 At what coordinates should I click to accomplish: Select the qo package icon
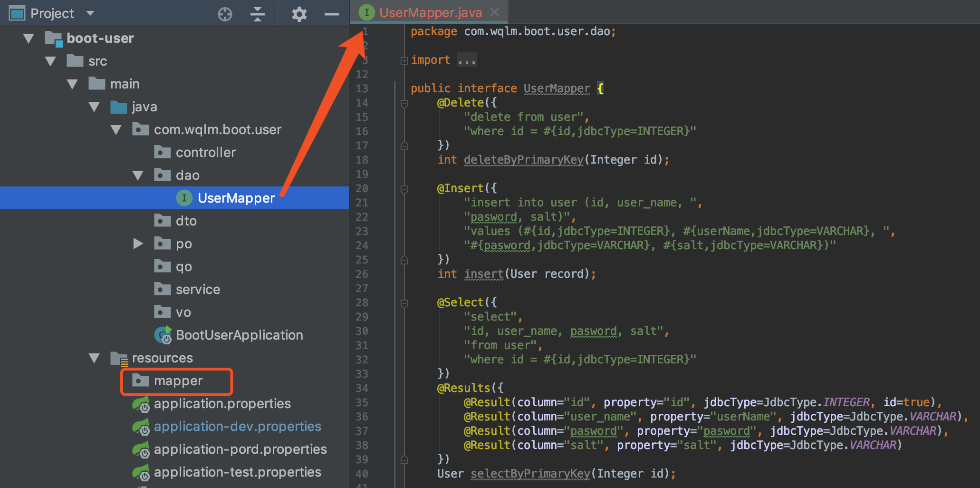click(x=163, y=266)
